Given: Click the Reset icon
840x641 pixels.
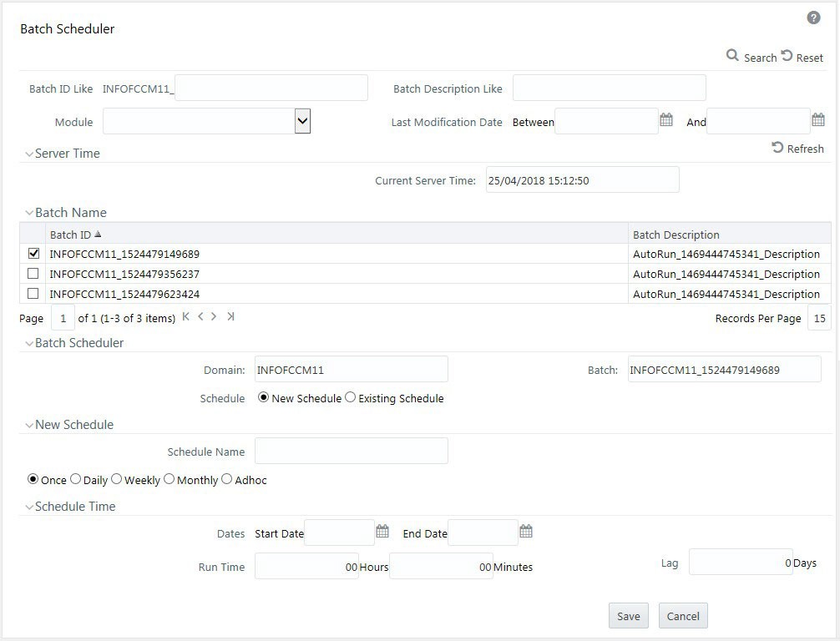Looking at the screenshot, I should (x=787, y=55).
